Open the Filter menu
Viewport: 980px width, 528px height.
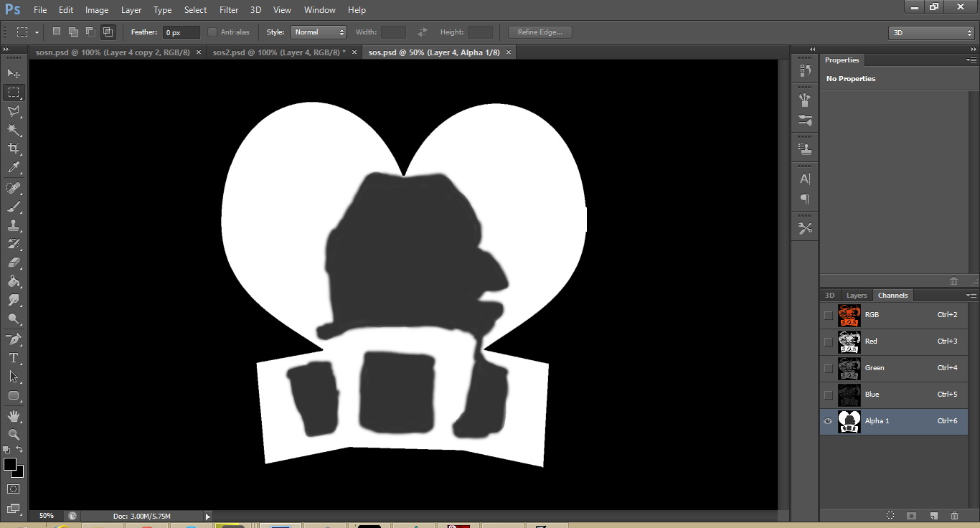click(x=229, y=10)
